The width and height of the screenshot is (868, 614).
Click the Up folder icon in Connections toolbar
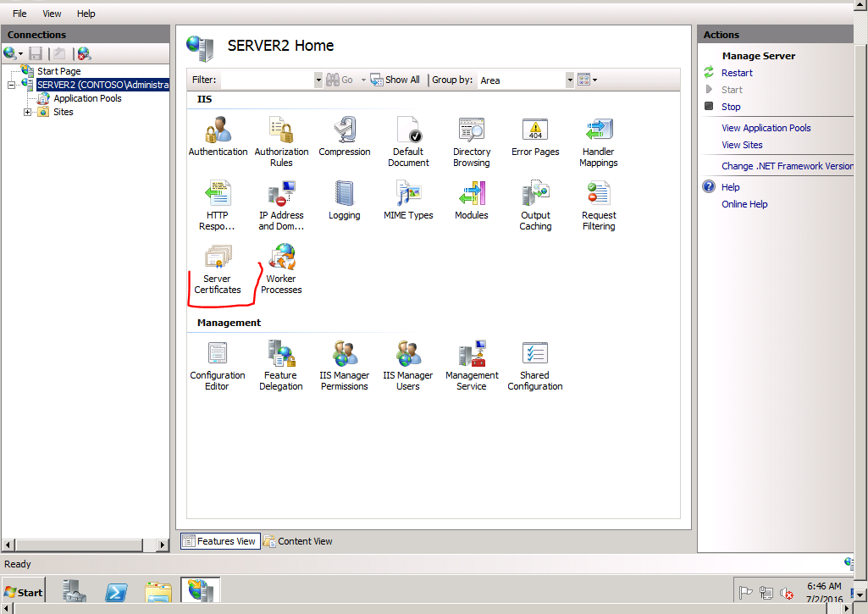[x=60, y=53]
